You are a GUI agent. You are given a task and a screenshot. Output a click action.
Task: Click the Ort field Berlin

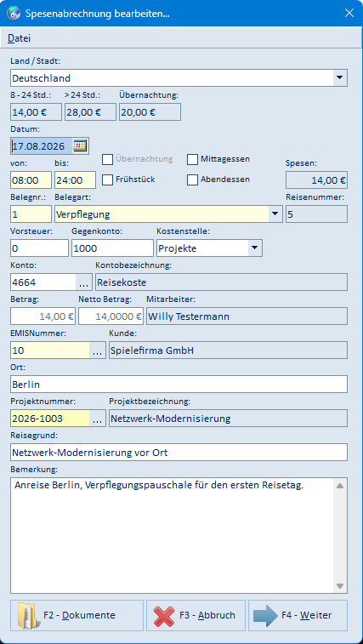coord(179,385)
